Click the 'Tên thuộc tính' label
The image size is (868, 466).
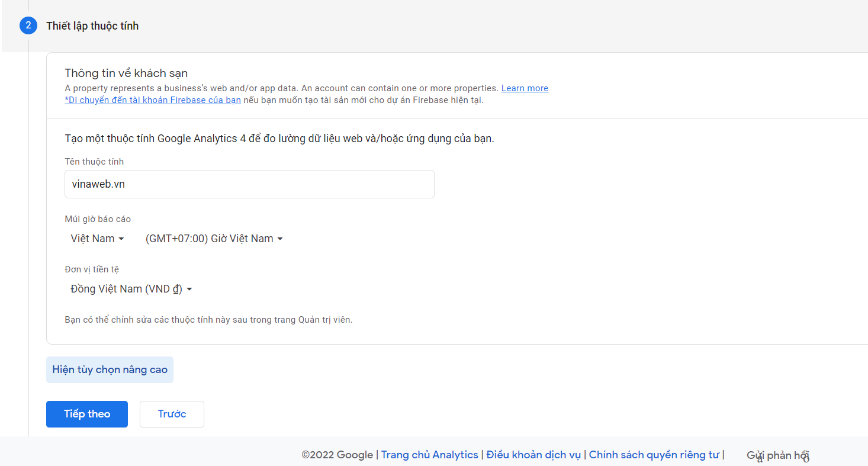tap(94, 162)
